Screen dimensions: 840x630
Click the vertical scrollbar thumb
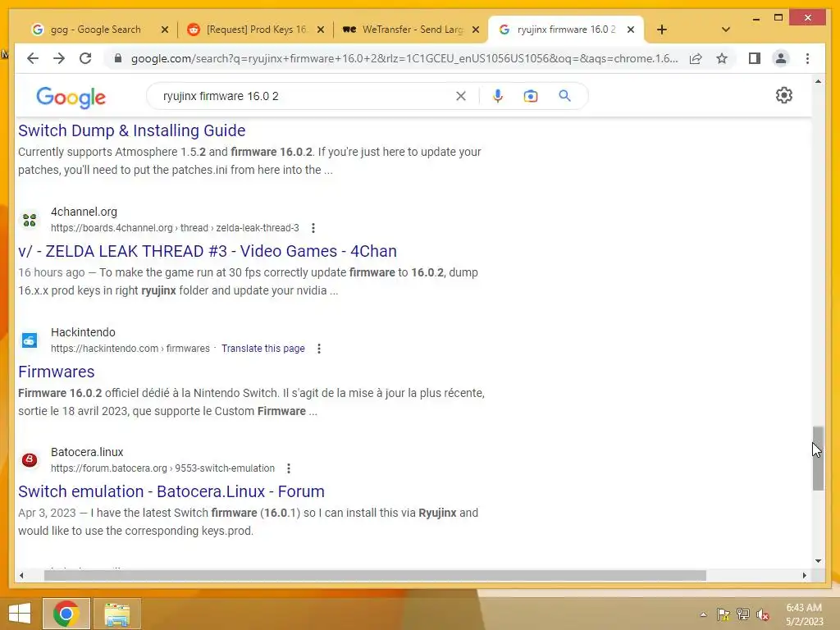coord(818,459)
